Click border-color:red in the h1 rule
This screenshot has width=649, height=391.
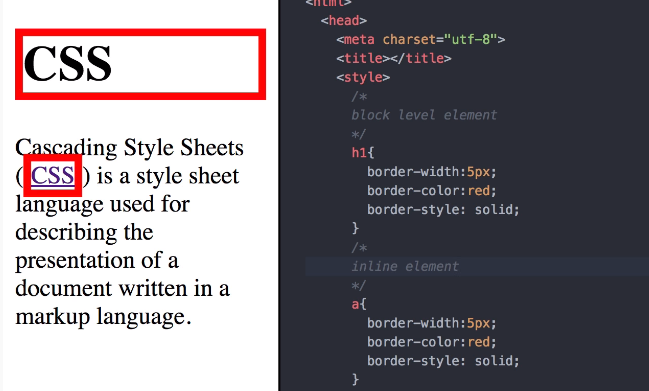tap(432, 190)
